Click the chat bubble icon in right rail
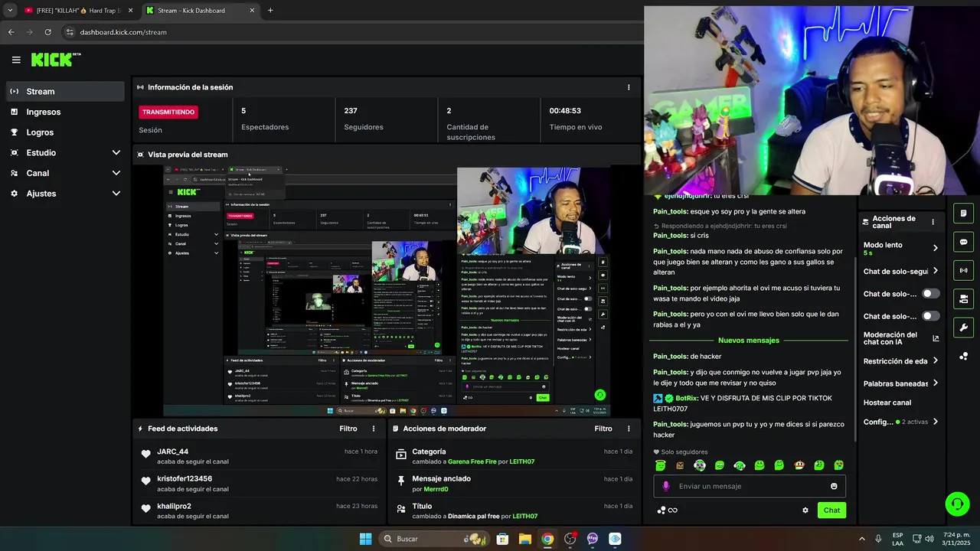980x551 pixels. click(963, 242)
